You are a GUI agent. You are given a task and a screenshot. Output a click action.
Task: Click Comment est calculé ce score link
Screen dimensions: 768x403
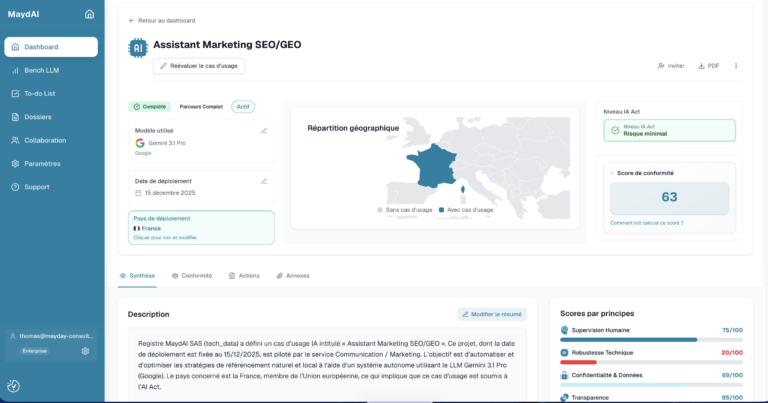[647, 223]
